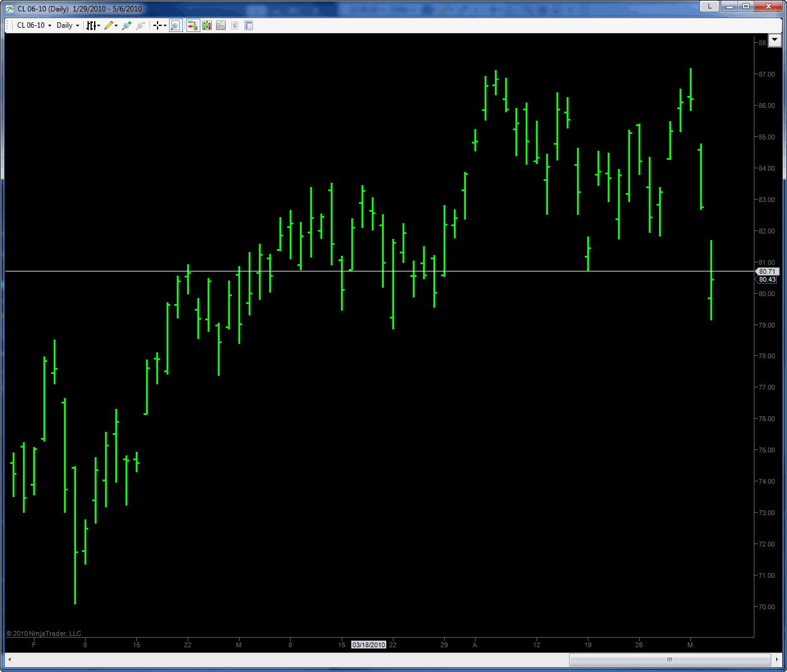
Task: Click the 80.43 last price marker
Action: click(x=767, y=279)
